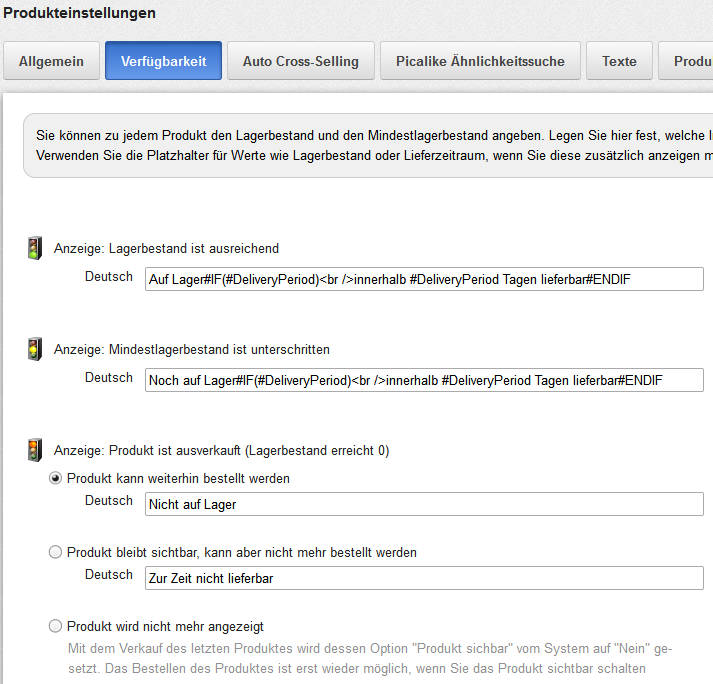Click the 'Auf Lager' text field
This screenshot has height=684, width=713.
click(x=424, y=279)
